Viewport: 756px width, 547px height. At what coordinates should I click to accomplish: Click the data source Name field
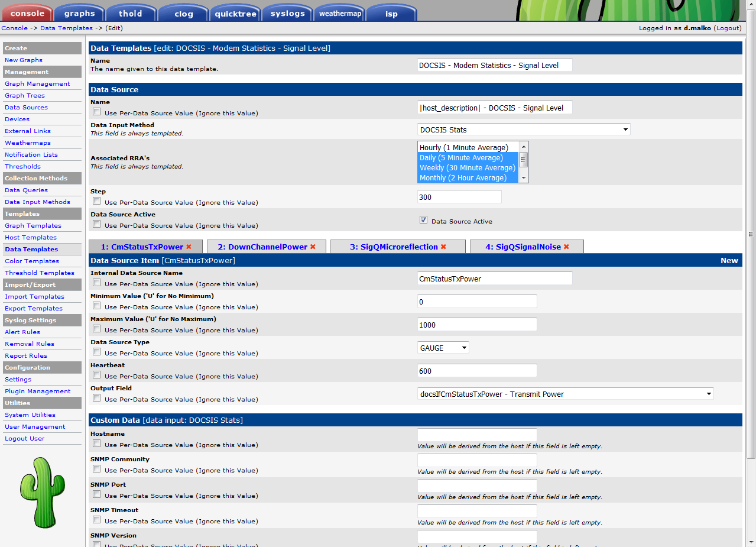point(495,108)
